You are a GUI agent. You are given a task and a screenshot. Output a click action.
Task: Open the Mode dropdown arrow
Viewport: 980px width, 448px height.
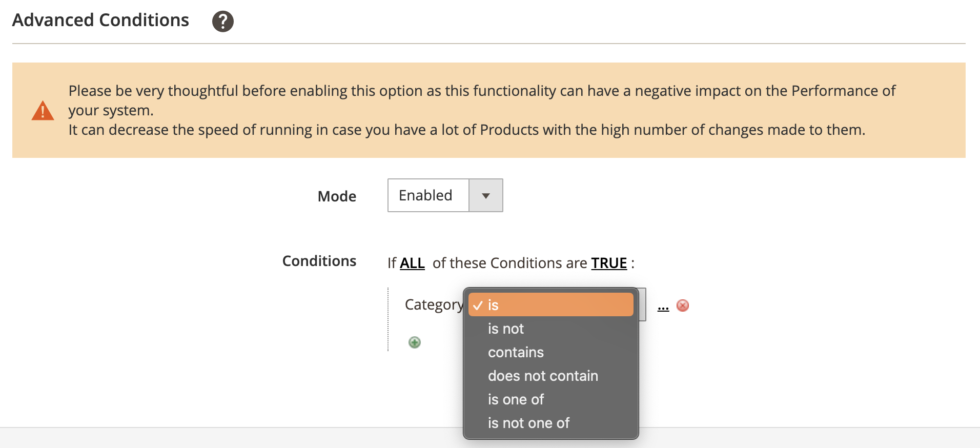[485, 195]
